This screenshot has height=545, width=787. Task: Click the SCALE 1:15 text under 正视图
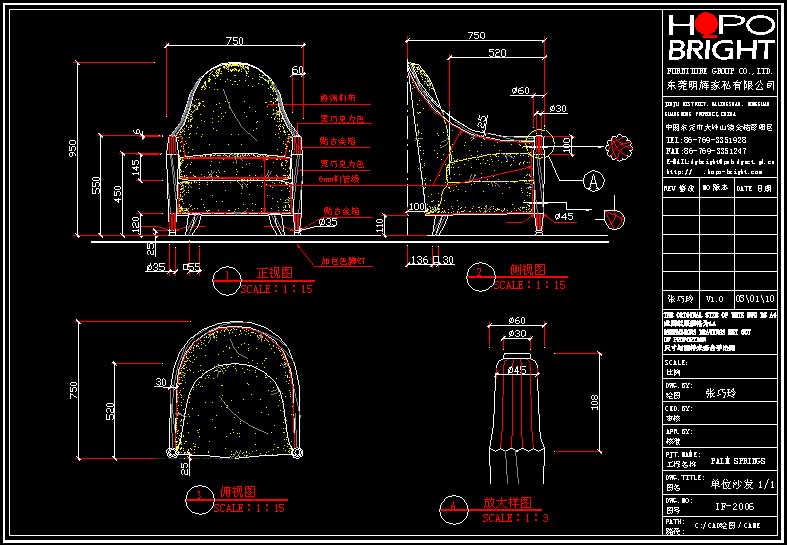(x=277, y=290)
